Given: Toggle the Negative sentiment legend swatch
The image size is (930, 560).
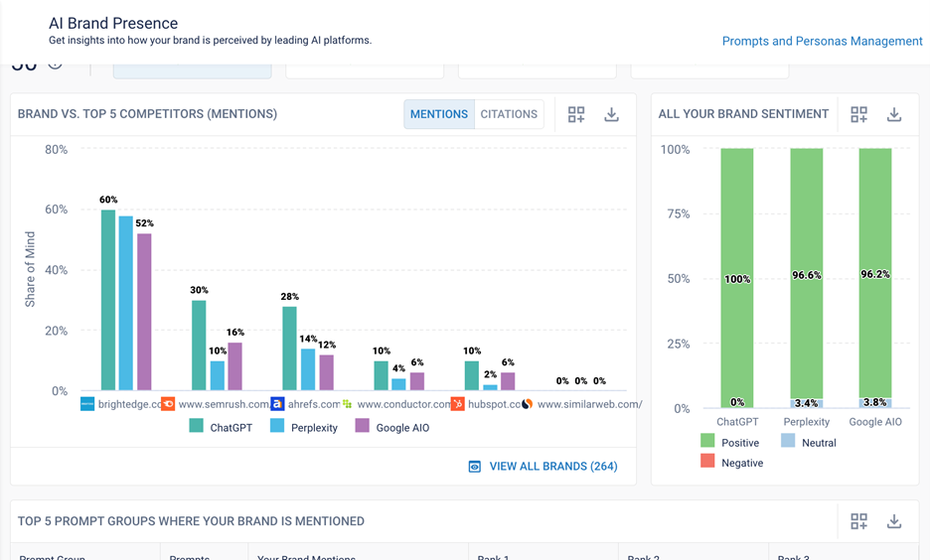Looking at the screenshot, I should pos(707,462).
